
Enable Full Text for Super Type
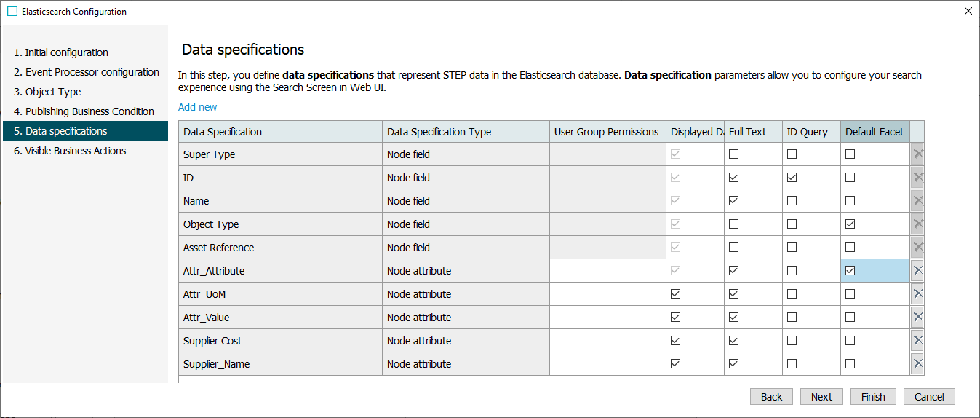[733, 154]
